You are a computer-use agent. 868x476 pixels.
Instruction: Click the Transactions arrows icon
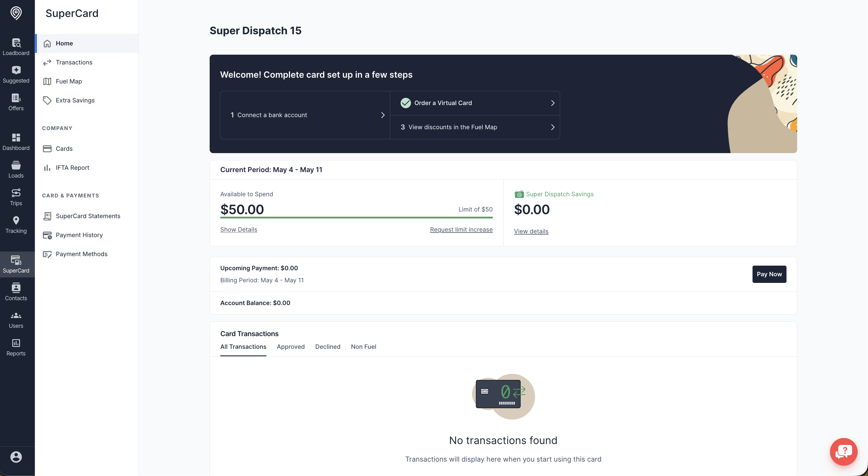(47, 62)
